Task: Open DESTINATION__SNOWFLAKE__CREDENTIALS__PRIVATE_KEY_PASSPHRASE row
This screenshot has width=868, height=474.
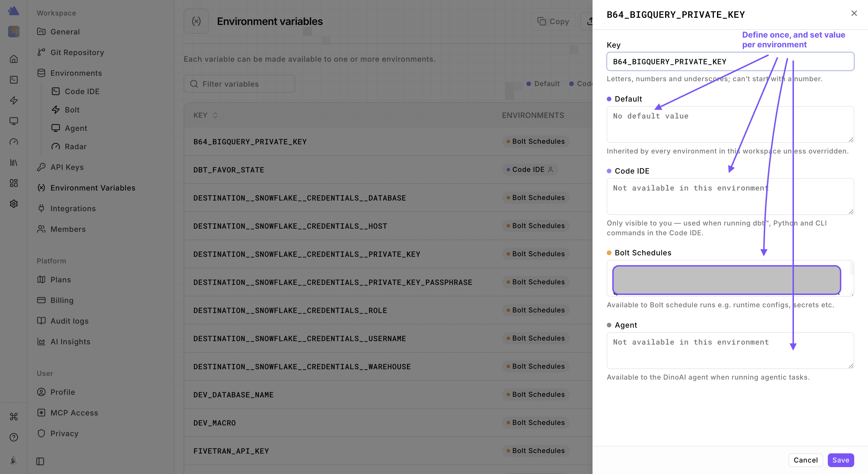Action: pyautogui.click(x=388, y=282)
